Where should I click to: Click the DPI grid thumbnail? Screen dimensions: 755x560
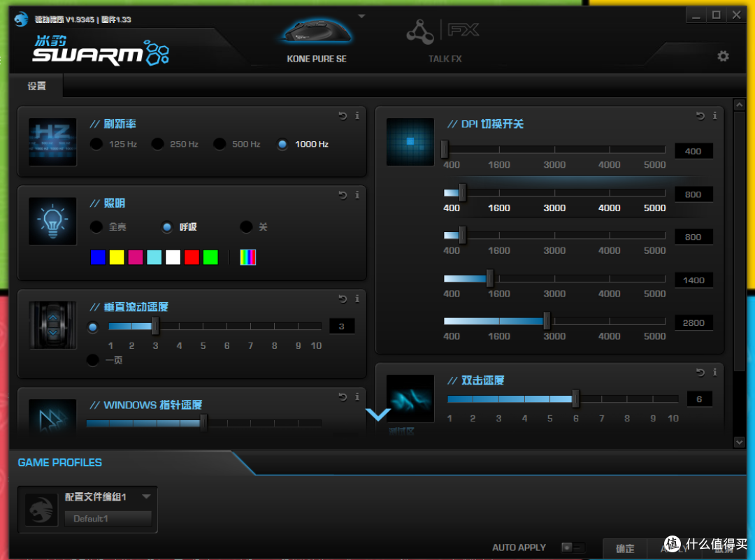(410, 142)
